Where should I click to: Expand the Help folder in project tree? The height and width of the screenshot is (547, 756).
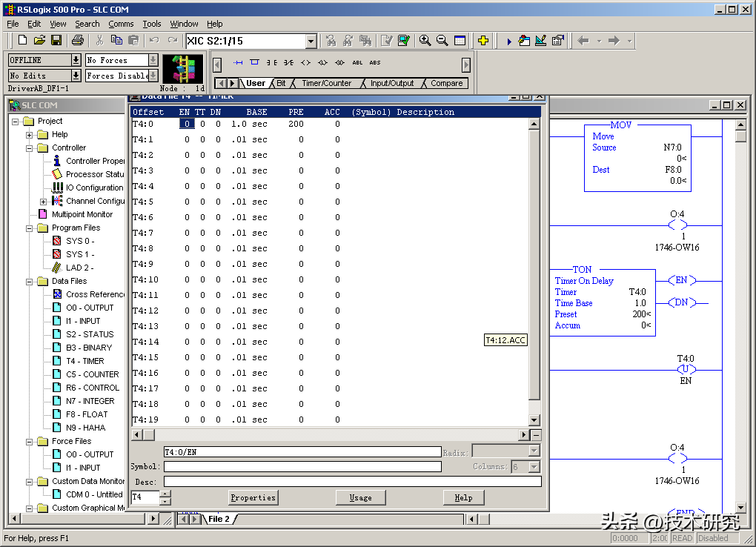coord(30,134)
